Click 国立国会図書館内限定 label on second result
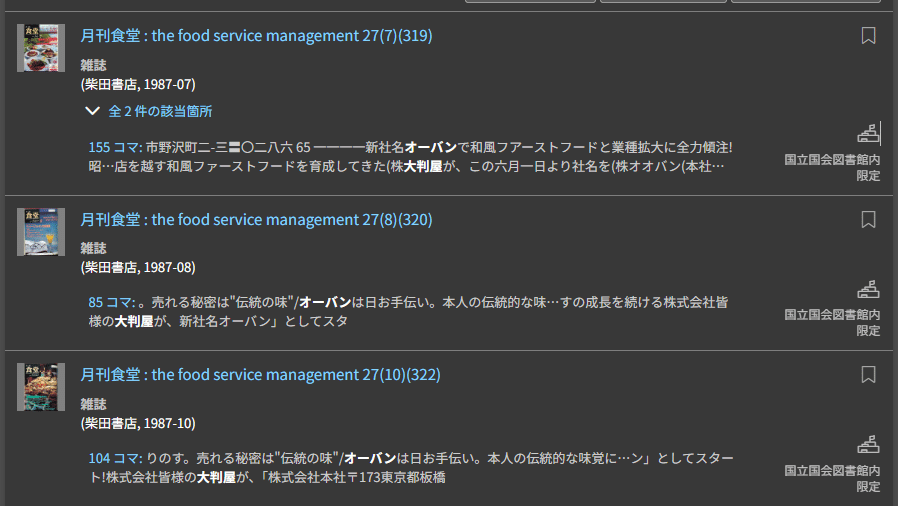Image resolution: width=898 pixels, height=506 pixels. pos(832,322)
